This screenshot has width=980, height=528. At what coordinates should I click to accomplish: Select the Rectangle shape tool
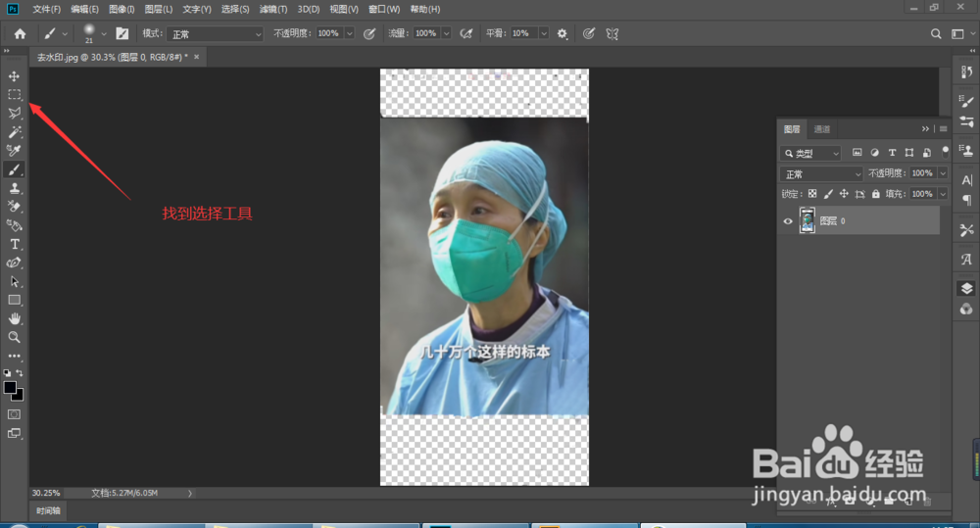14,300
